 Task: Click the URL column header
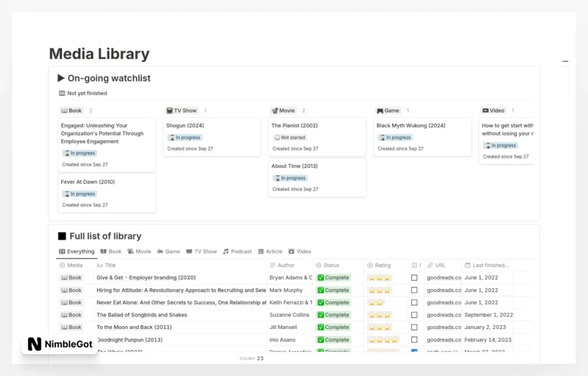click(x=443, y=265)
